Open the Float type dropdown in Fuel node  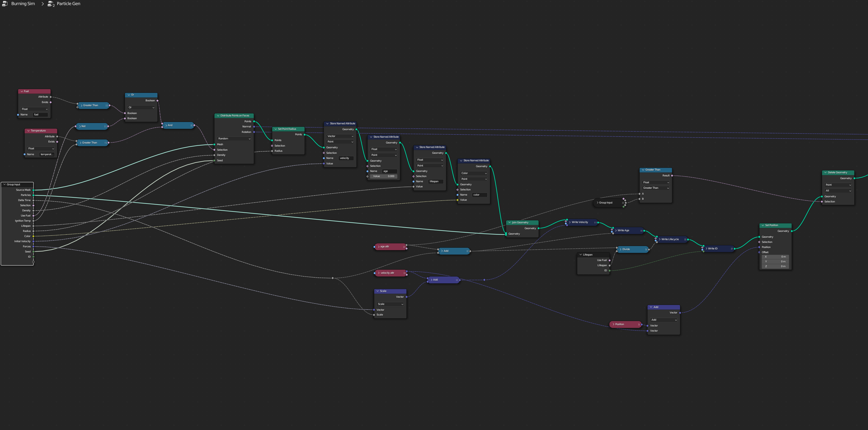35,109
